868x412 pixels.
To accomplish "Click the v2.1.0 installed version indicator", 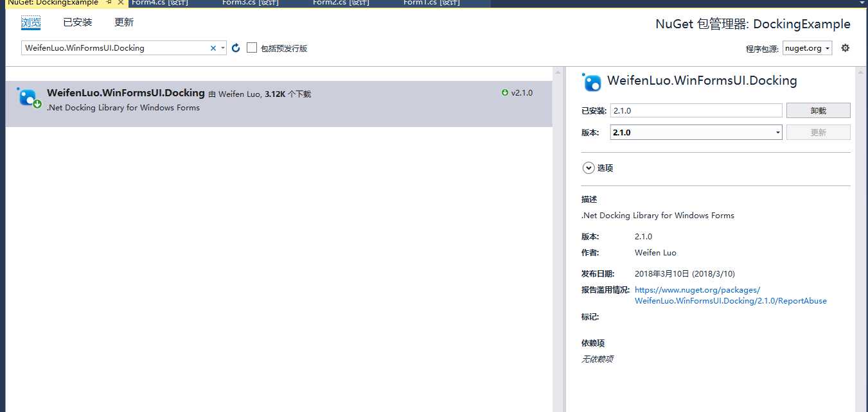I will point(517,93).
